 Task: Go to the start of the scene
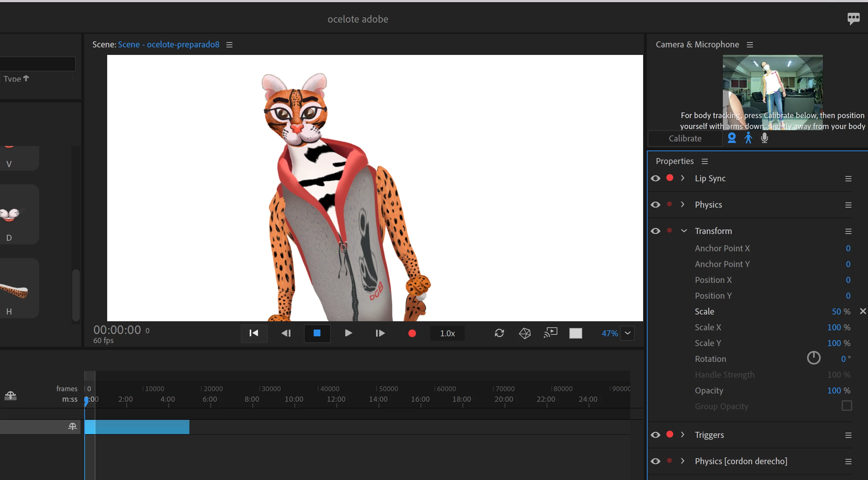click(254, 333)
